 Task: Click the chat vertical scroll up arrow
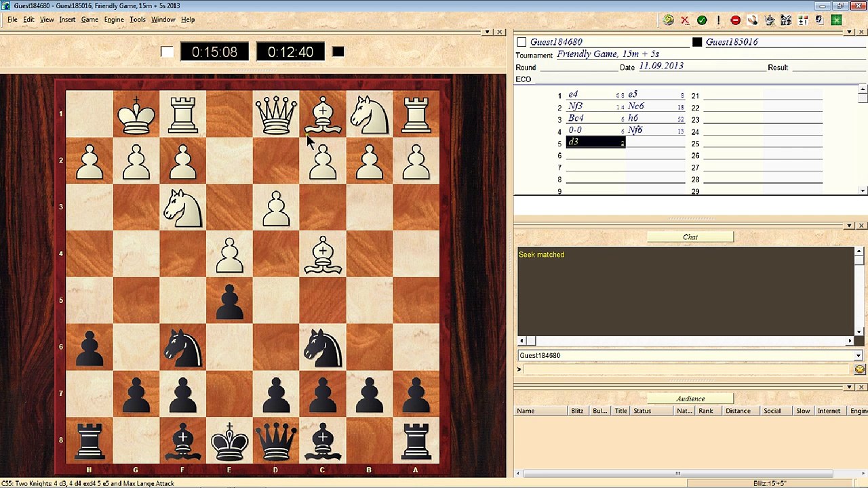pos(859,252)
